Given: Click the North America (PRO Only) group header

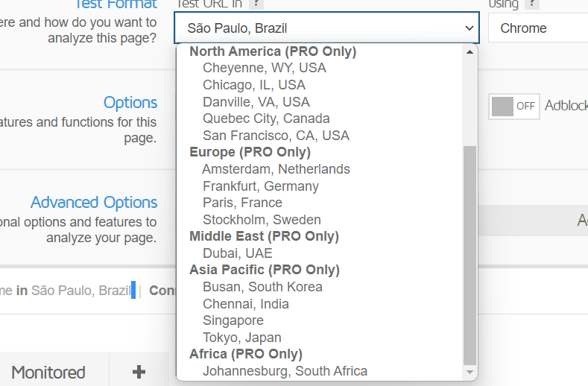Looking at the screenshot, I should (x=273, y=51).
